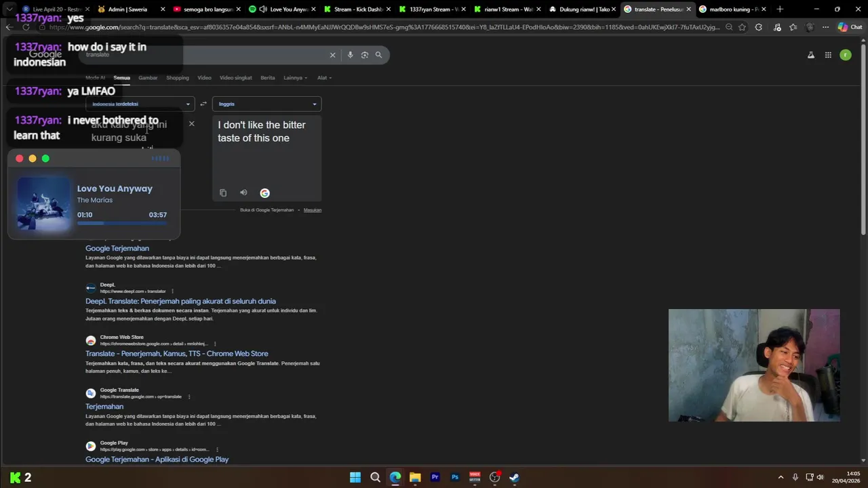The width and height of the screenshot is (868, 488).
Task: Clear the translation source text
Action: point(191,123)
